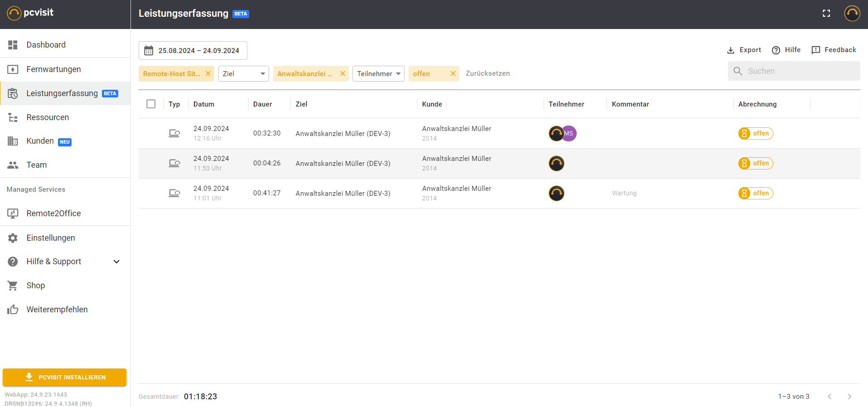
Task: Click the Feedback speech bubble icon
Action: point(816,50)
